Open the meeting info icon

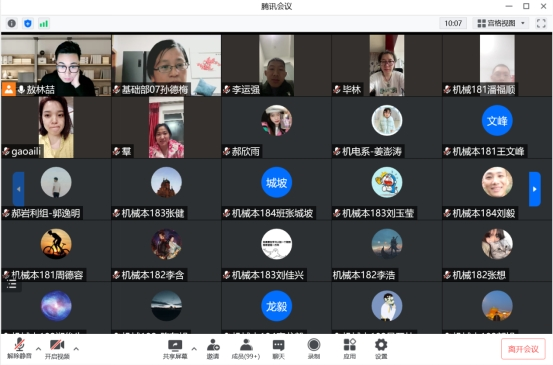12,23
